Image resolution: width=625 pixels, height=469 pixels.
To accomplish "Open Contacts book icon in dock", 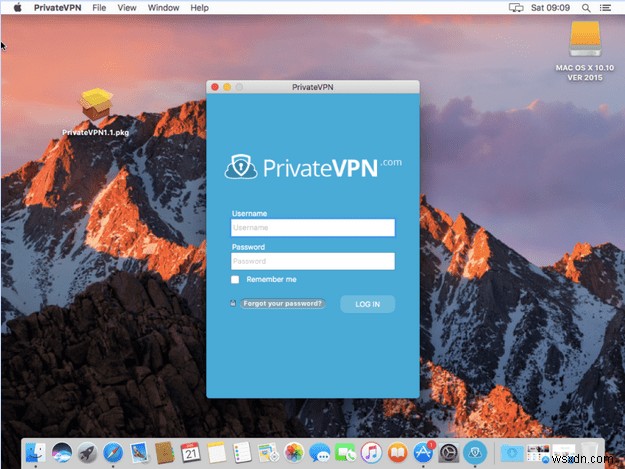I will click(165, 453).
